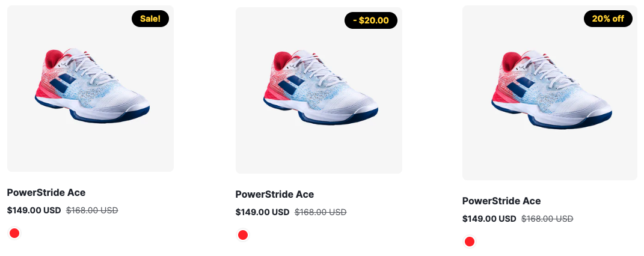This screenshot has height=256, width=644.
Task: Open the shoe image under the "Sale!" badge
Action: [90, 88]
